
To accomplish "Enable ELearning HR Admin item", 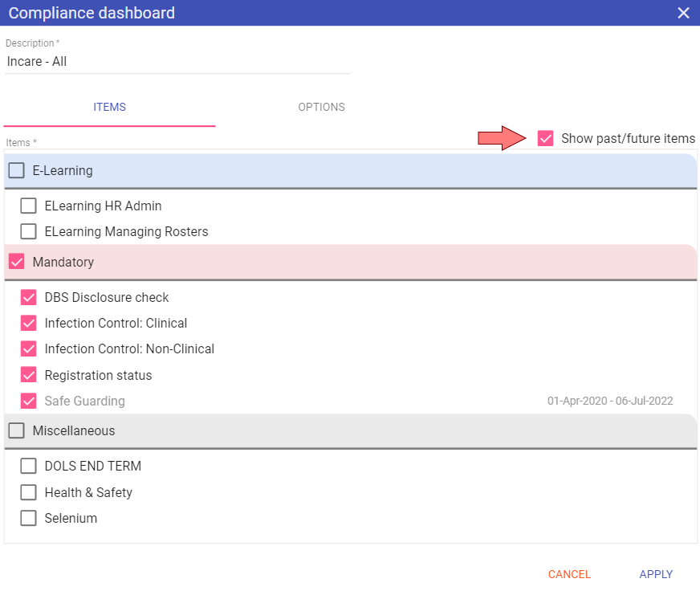I will click(29, 206).
